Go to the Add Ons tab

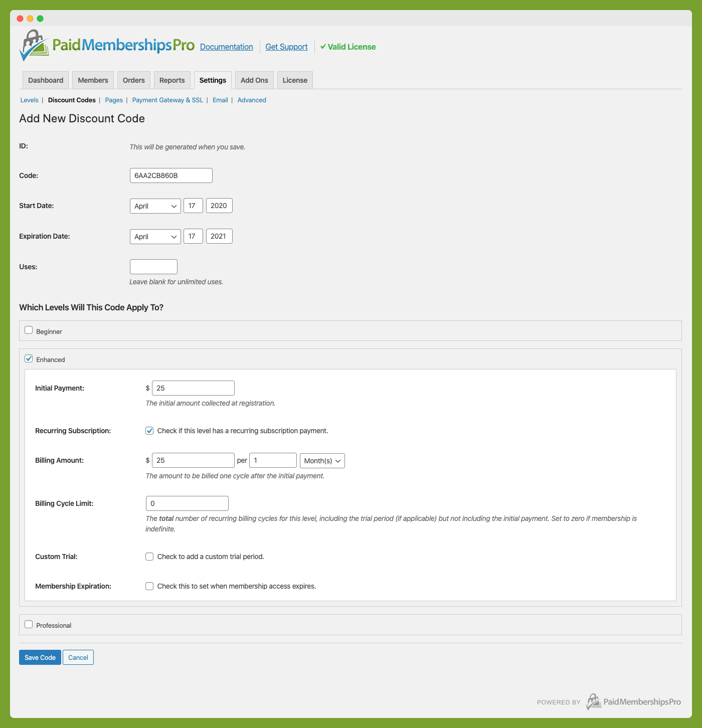pyautogui.click(x=254, y=80)
